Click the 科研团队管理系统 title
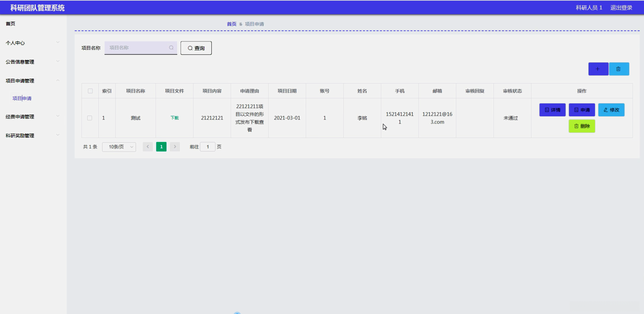Image resolution: width=644 pixels, height=314 pixels. [37, 8]
